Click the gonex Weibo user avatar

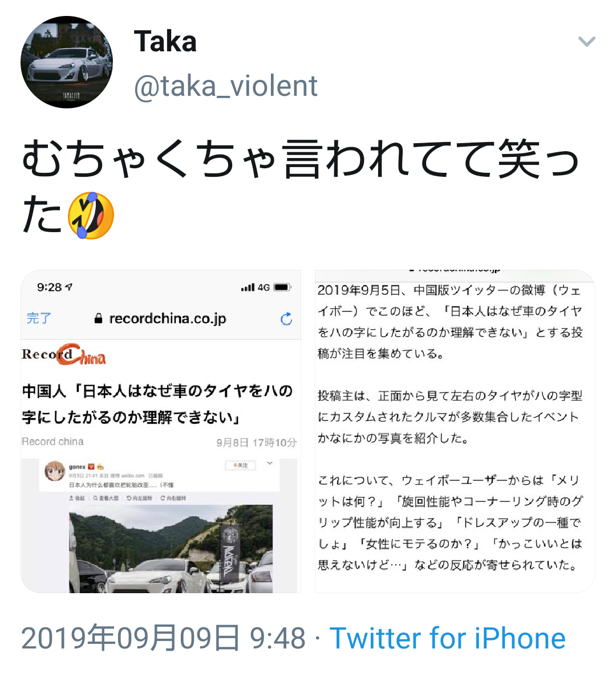tap(55, 471)
